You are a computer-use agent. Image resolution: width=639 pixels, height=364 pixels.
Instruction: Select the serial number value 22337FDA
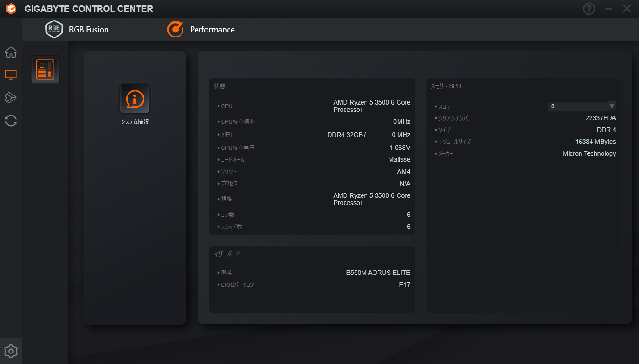[601, 118]
